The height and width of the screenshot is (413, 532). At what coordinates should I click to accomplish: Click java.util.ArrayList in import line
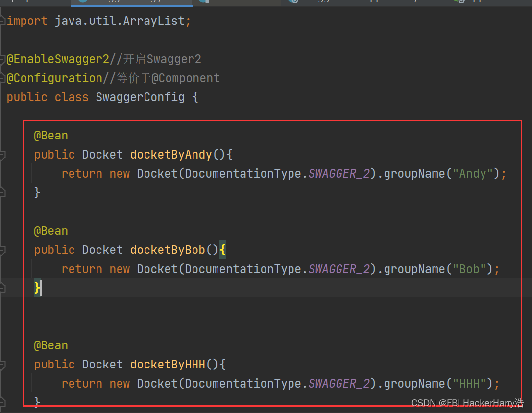coord(120,21)
